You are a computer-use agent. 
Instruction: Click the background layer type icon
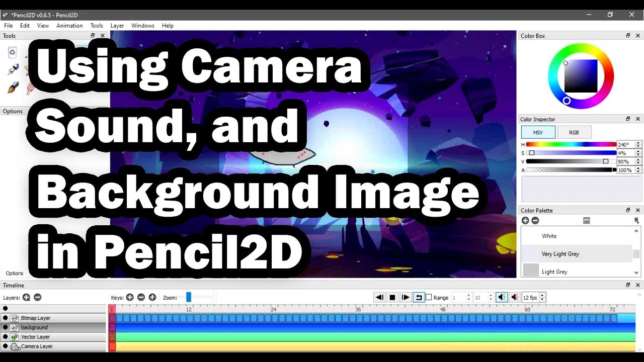coord(14,327)
